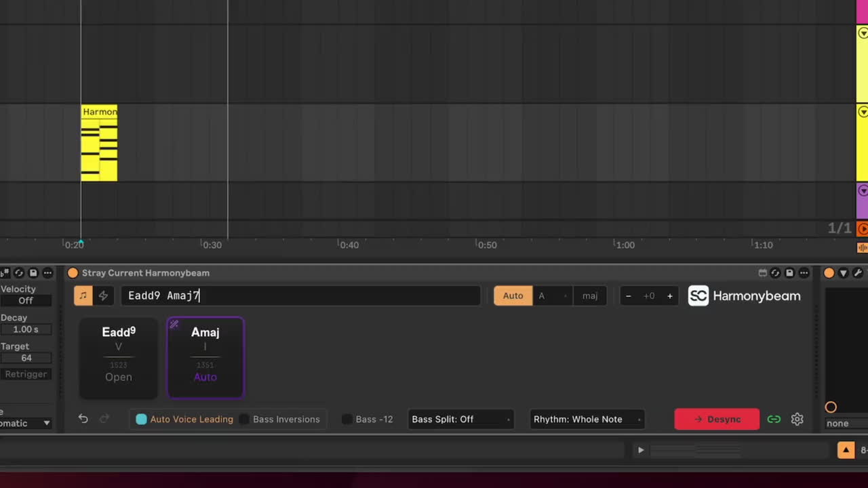Click the orange circle handle in right device

point(831,407)
